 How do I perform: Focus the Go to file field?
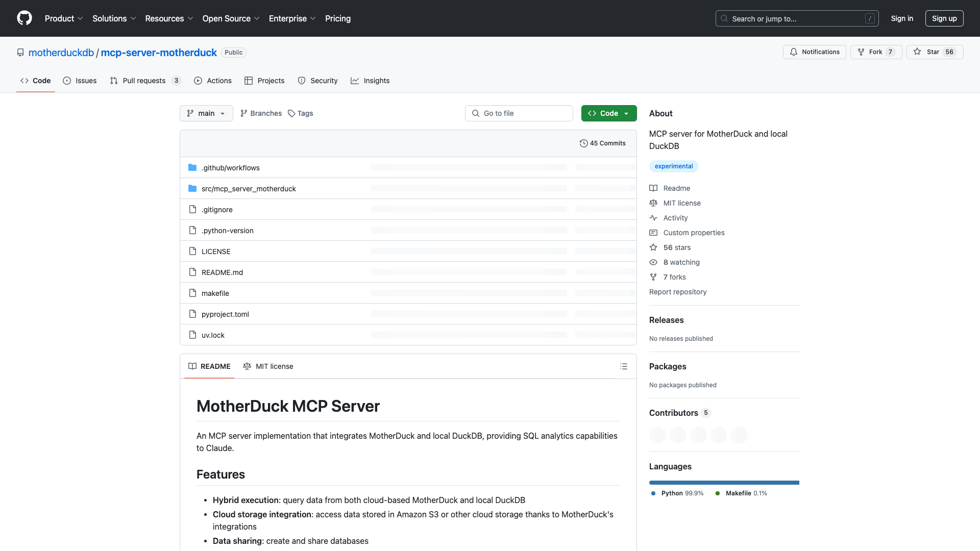pos(519,113)
